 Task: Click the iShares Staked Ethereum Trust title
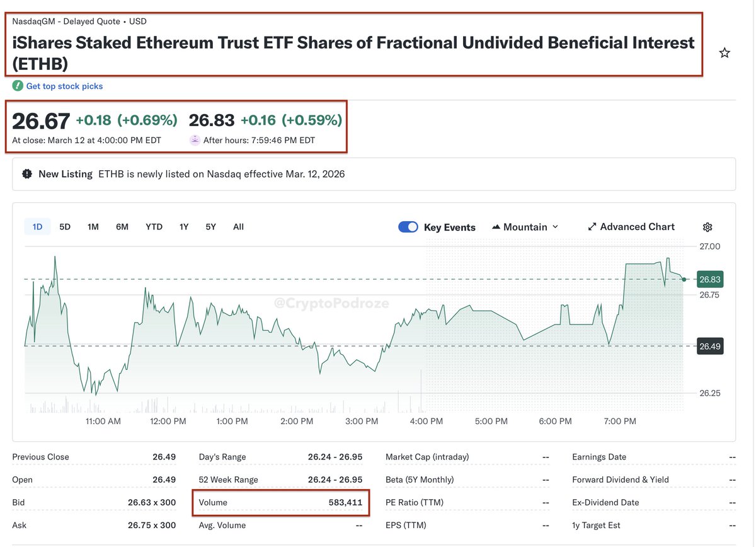353,53
